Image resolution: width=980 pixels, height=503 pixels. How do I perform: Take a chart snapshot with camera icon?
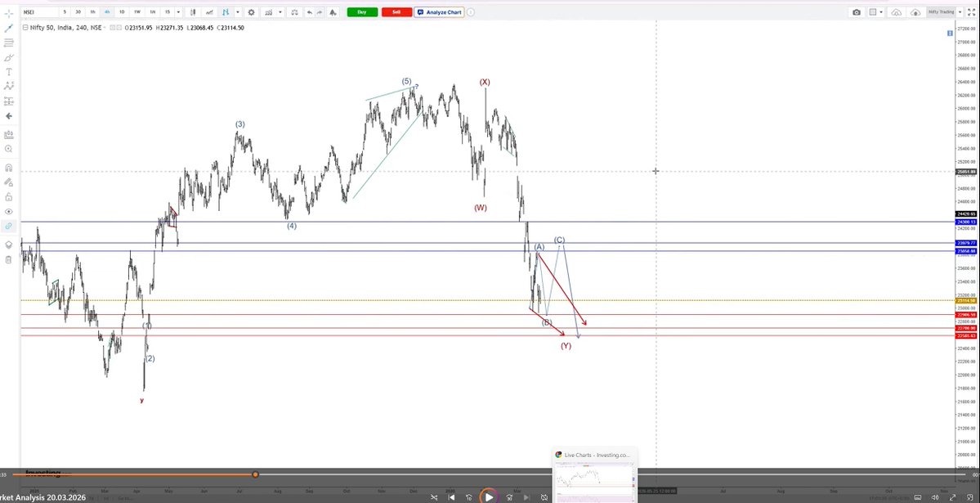pyautogui.click(x=857, y=12)
